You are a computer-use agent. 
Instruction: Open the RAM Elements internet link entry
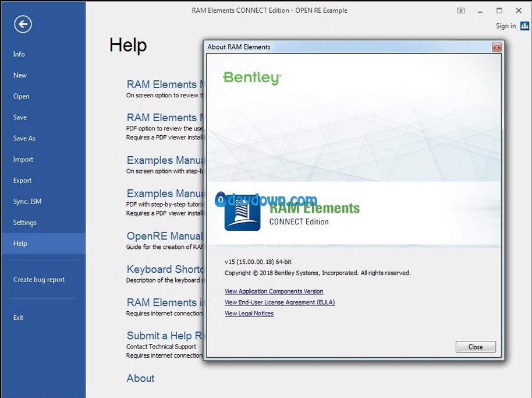pyautogui.click(x=164, y=302)
